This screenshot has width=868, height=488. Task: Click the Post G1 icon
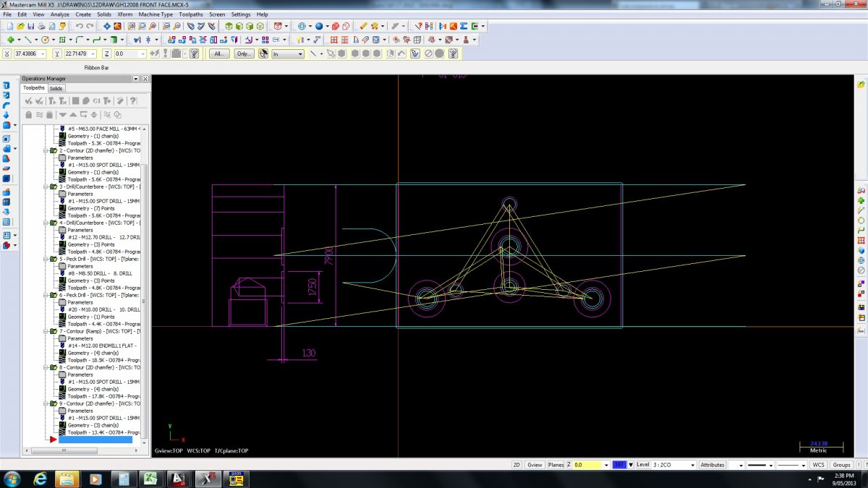click(96, 101)
